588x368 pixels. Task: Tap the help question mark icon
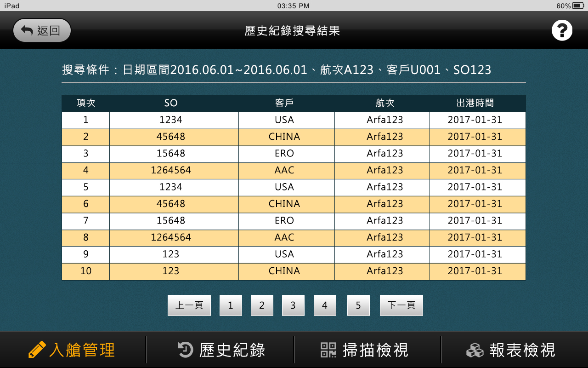(562, 31)
